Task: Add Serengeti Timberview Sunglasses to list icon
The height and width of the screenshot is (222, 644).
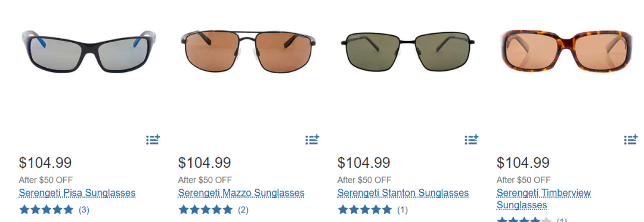Action: point(631,140)
